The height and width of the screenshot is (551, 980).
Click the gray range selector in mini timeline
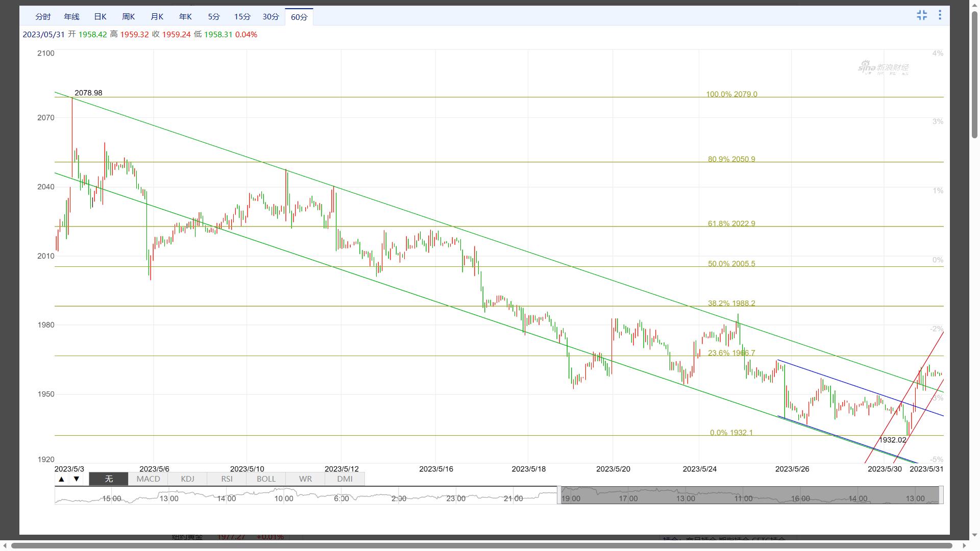point(749,495)
